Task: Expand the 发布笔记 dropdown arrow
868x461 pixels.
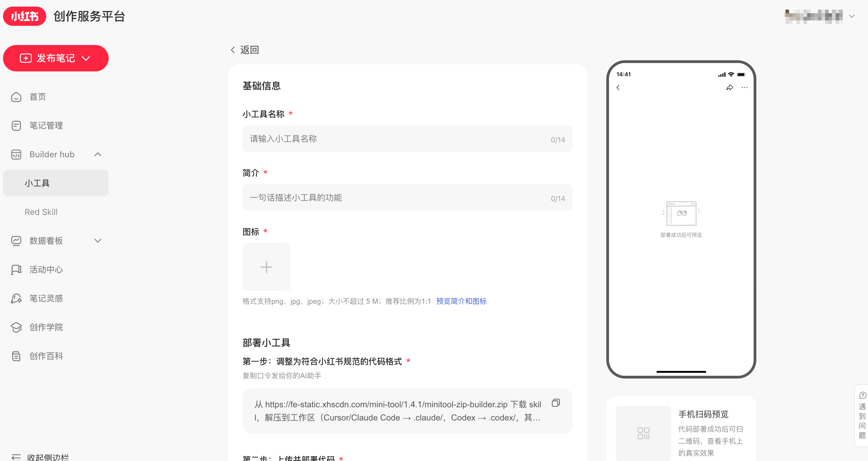Action: coord(86,58)
